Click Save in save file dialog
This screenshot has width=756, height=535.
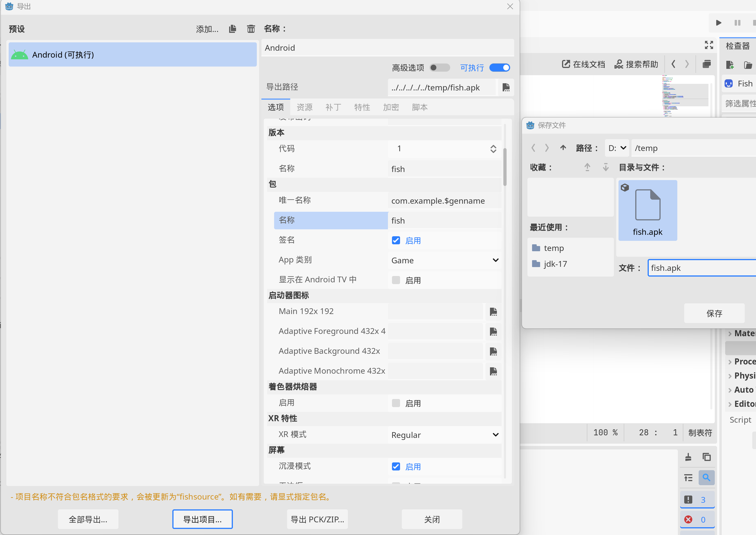[x=714, y=313]
